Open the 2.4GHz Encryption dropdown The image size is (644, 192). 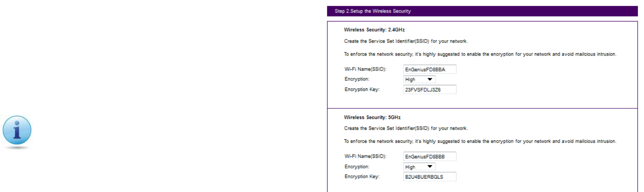[419, 80]
